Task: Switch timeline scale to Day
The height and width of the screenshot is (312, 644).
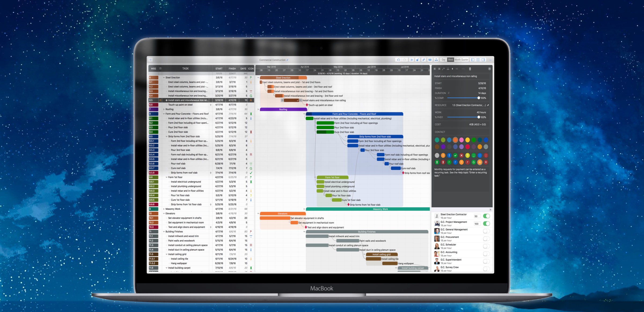Action: (x=444, y=60)
